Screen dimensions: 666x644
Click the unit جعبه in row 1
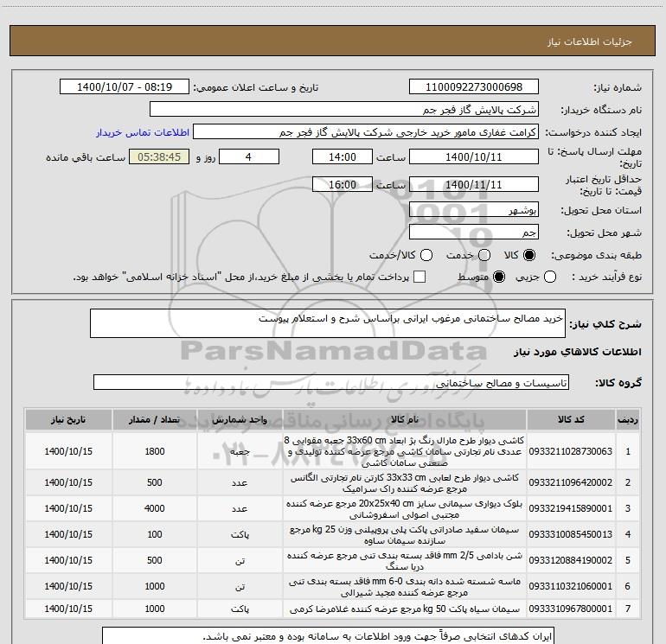240,451
